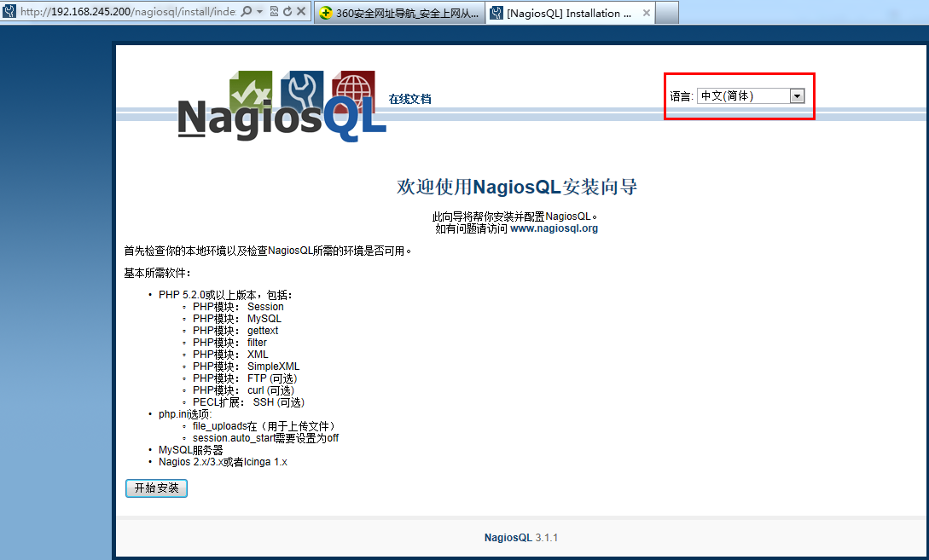Open the 在线文档 link
Image resolution: width=929 pixels, height=560 pixels.
410,99
